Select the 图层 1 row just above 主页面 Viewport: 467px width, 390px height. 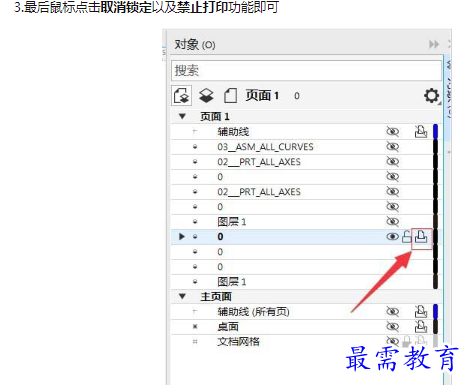click(232, 282)
